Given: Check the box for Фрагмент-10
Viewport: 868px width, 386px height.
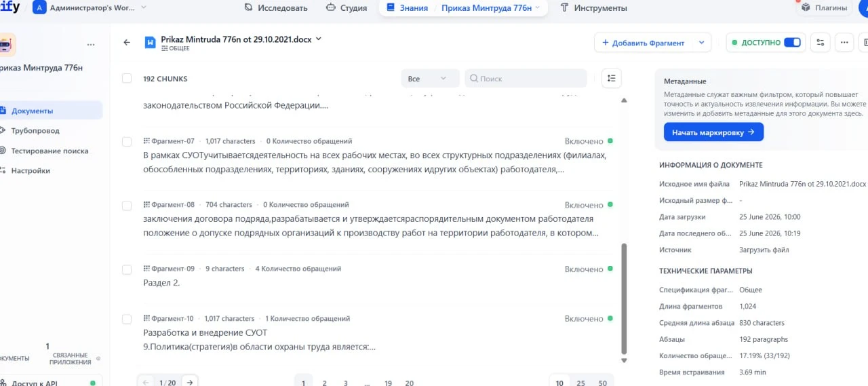Looking at the screenshot, I should pos(127,319).
